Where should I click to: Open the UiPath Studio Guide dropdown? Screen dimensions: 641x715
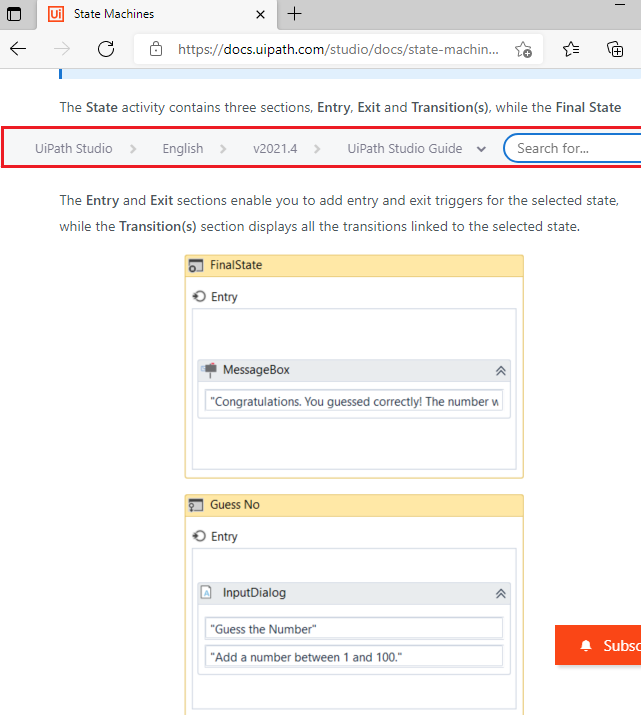pos(417,148)
